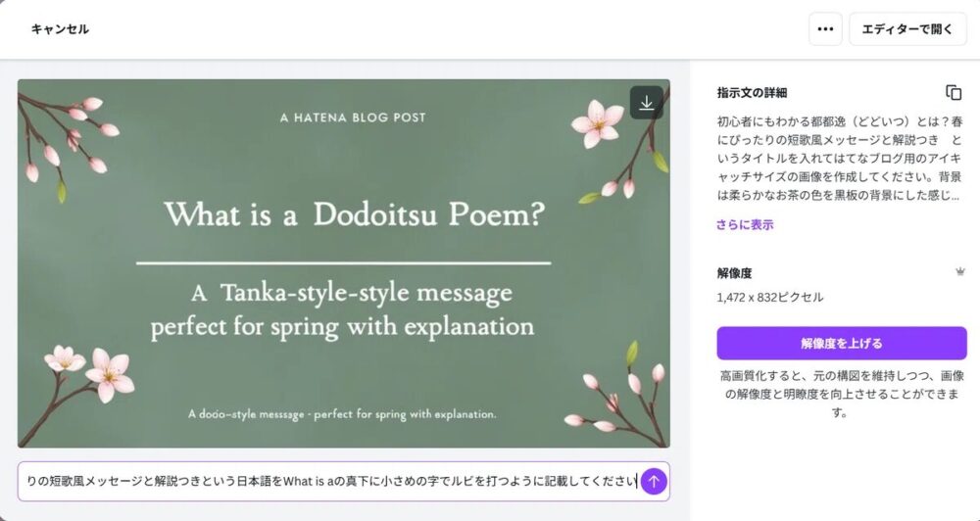
Task: Expand prompt text with さらに表示
Action: (x=745, y=225)
